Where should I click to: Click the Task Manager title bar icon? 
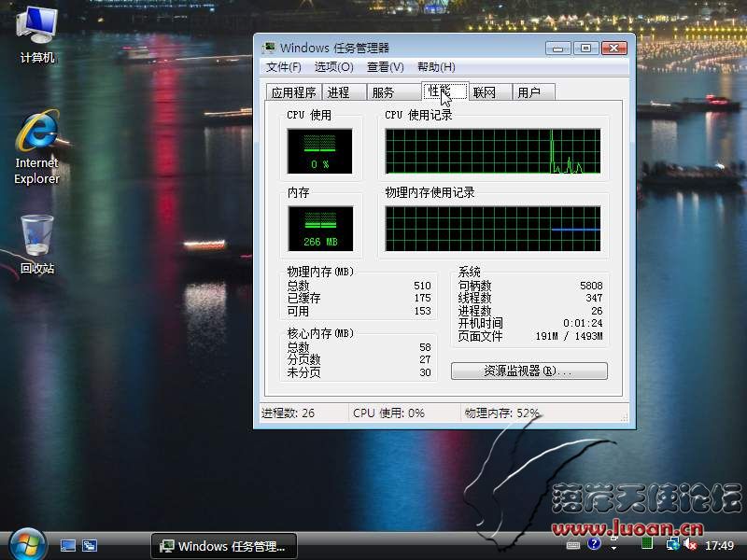(x=270, y=48)
